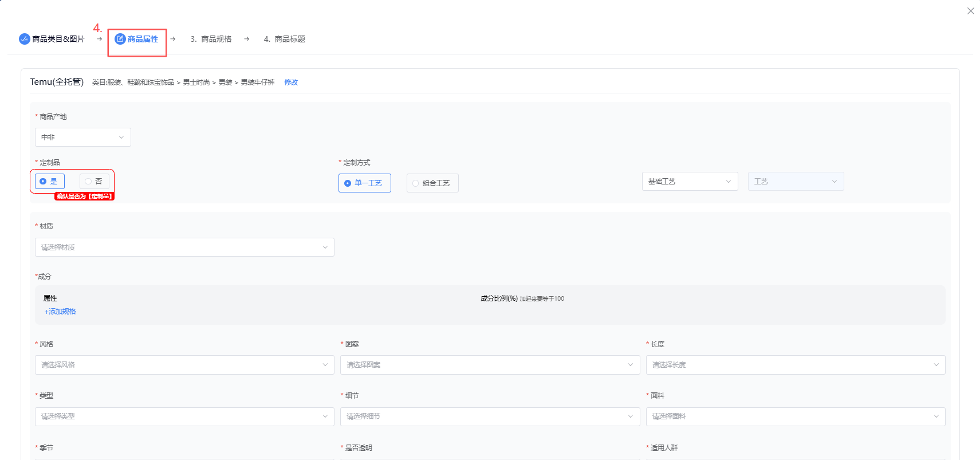This screenshot has width=980, height=460.
Task: Choose 组合工艺 customization method
Action: [432, 183]
